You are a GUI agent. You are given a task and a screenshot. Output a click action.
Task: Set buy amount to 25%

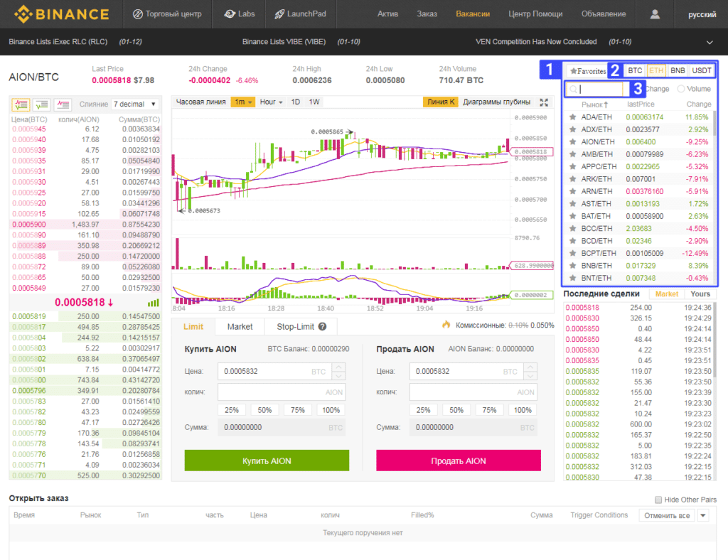tap(232, 410)
